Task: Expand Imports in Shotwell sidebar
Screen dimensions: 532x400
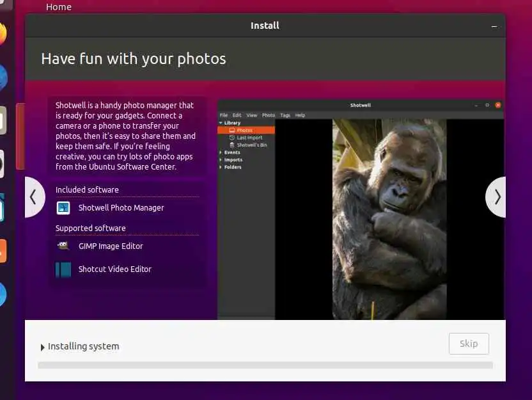Action: coord(221,160)
